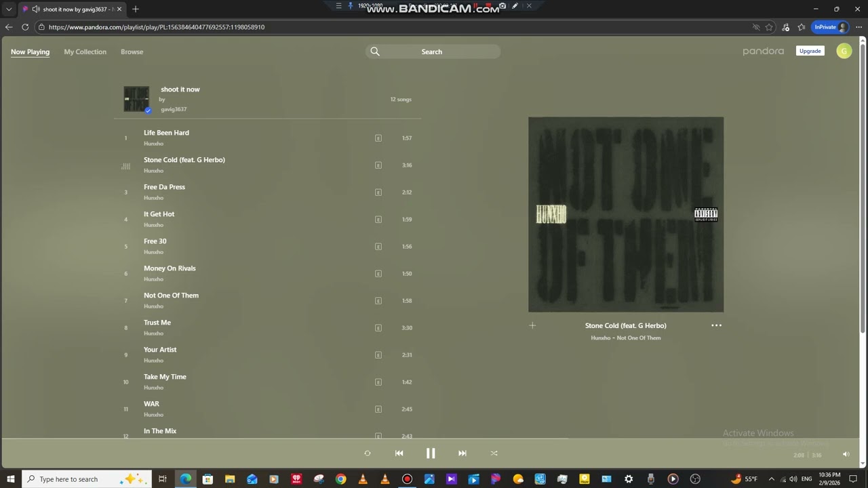Click the Not One Of Them album cover
The height and width of the screenshot is (488, 868).
tap(626, 214)
